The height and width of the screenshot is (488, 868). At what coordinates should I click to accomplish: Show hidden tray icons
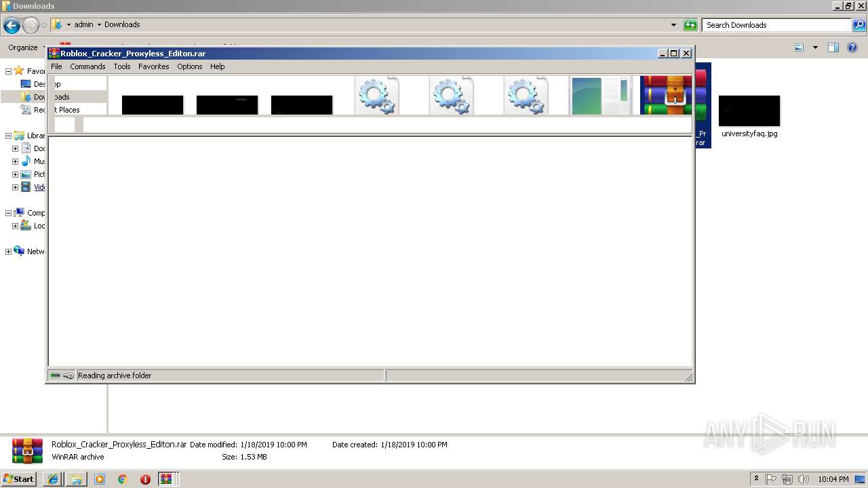click(757, 479)
